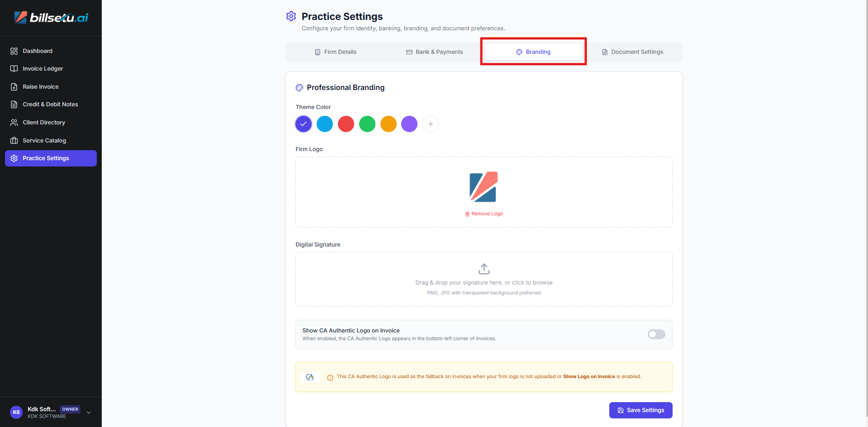Click the Invoice Ledger book icon
The height and width of the screenshot is (427, 868).
click(14, 69)
